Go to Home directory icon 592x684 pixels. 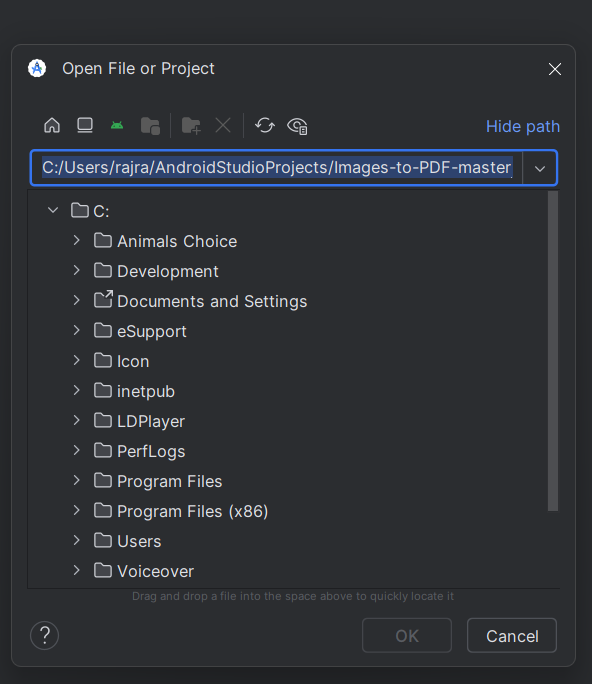click(52, 126)
